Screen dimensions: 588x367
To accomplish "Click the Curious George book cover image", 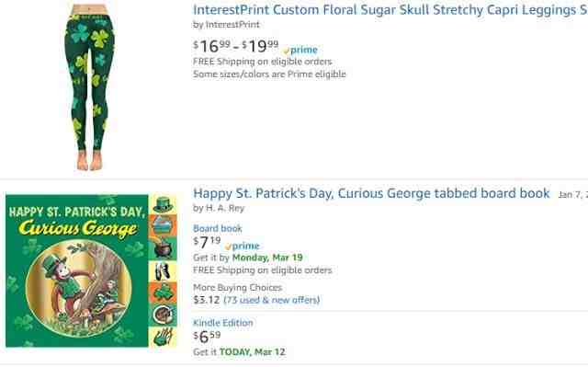I will pos(91,270).
